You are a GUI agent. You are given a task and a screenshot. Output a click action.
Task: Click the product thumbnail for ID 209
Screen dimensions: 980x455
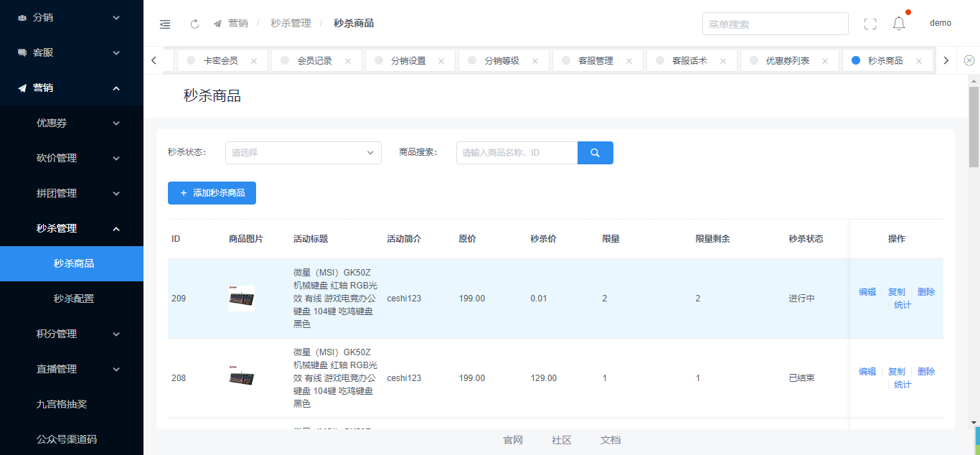[x=241, y=299]
